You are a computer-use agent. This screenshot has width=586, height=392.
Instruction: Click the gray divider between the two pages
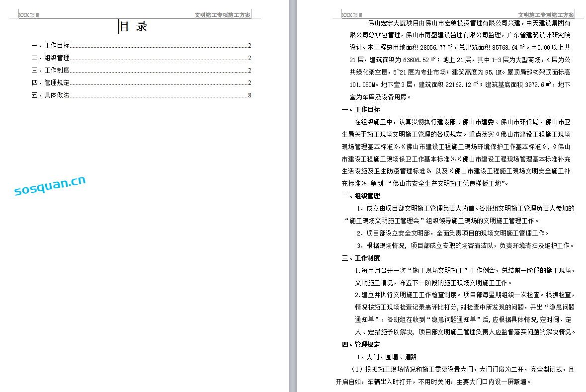tap(293, 199)
